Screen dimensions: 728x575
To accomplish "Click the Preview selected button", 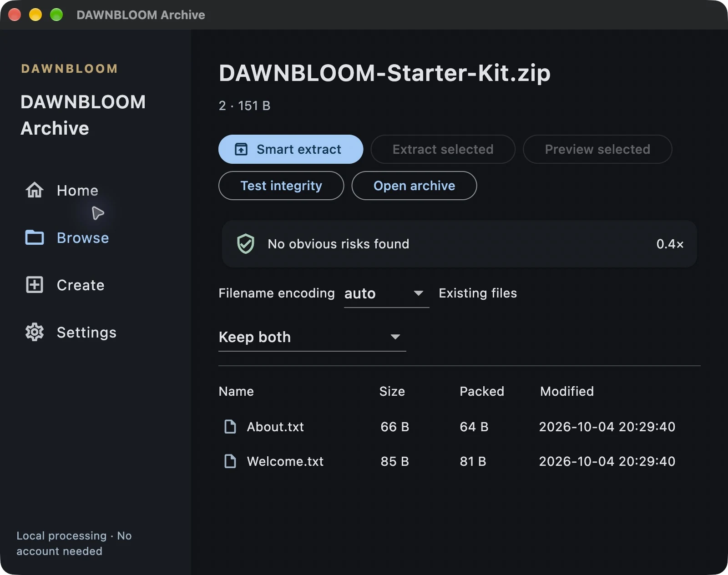I will point(597,149).
